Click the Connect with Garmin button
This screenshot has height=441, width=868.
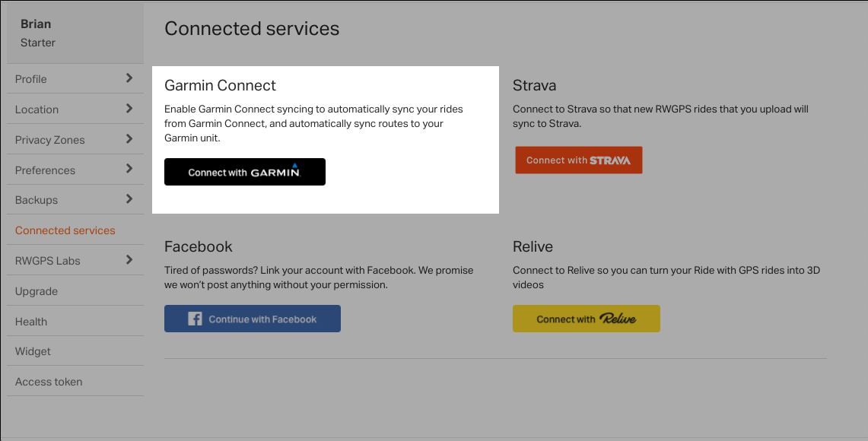click(x=244, y=172)
